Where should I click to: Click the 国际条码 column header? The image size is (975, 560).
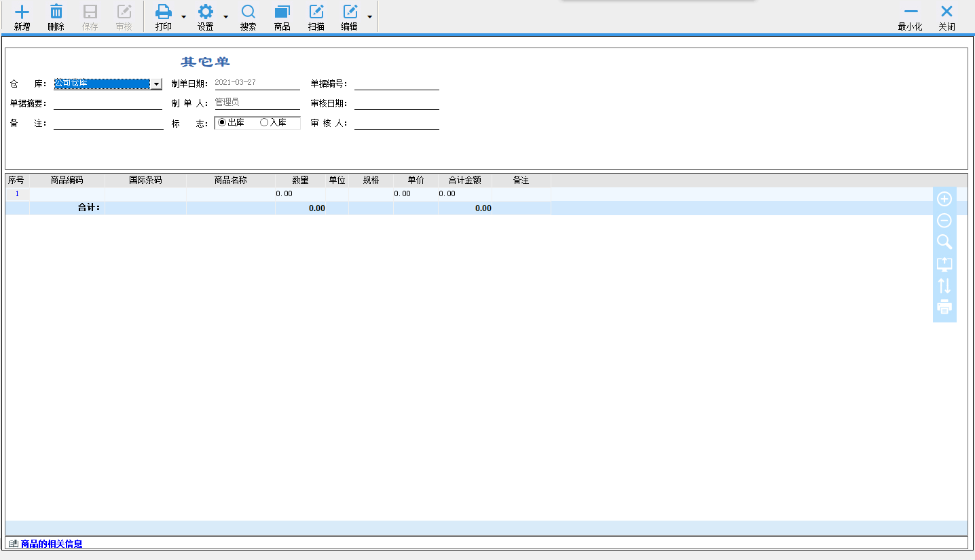tap(145, 181)
